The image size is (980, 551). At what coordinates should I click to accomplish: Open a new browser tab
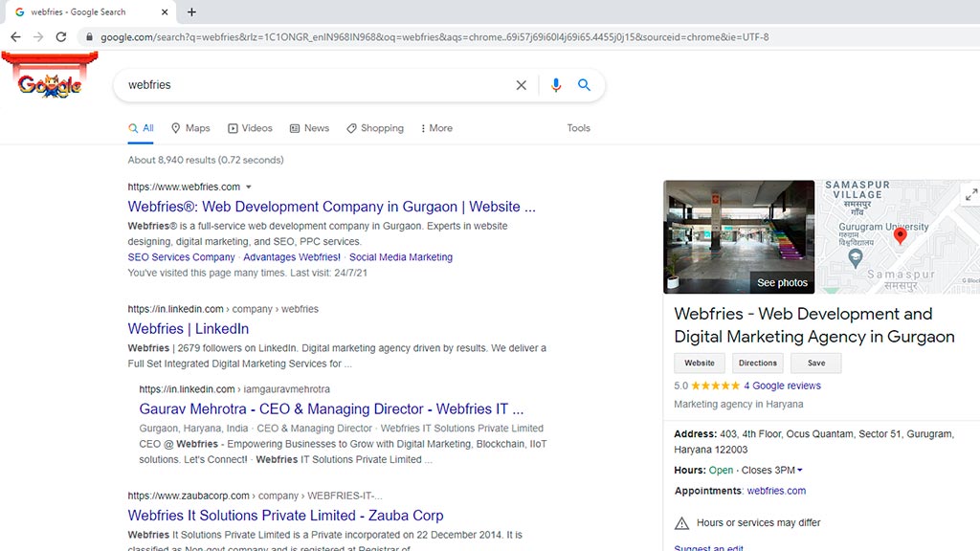tap(191, 11)
